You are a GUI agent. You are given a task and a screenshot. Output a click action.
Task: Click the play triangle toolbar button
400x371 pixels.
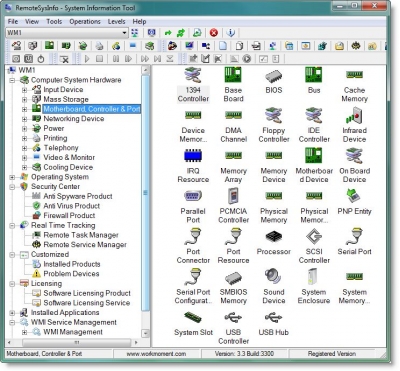coord(87,59)
